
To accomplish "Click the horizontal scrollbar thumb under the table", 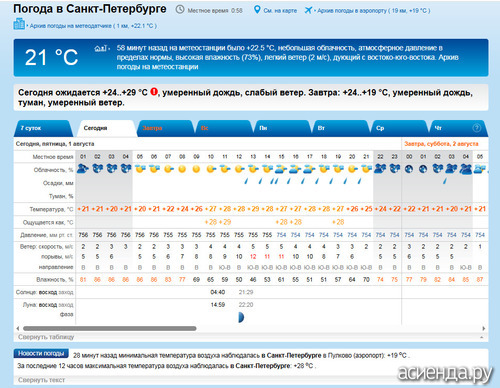I will click(110, 328).
